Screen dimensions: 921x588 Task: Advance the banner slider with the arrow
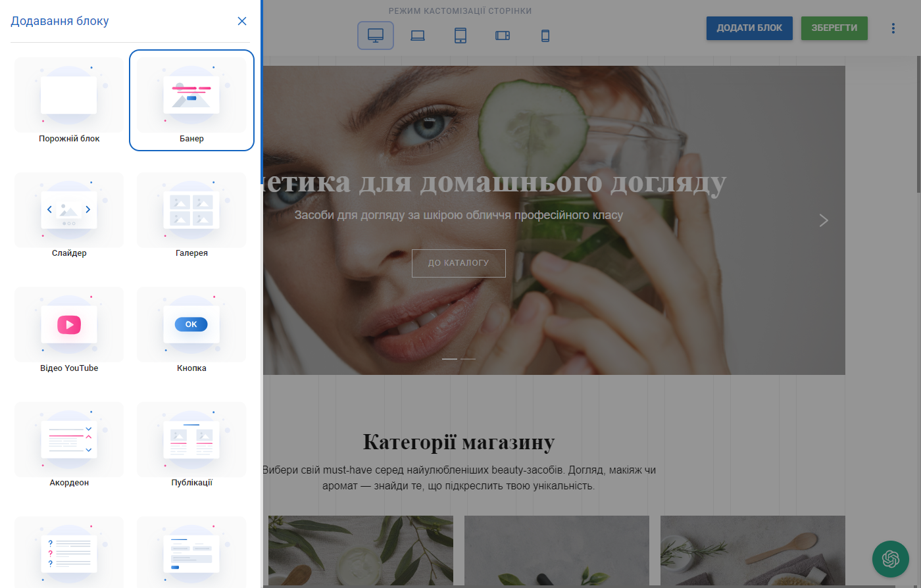pyautogui.click(x=824, y=220)
